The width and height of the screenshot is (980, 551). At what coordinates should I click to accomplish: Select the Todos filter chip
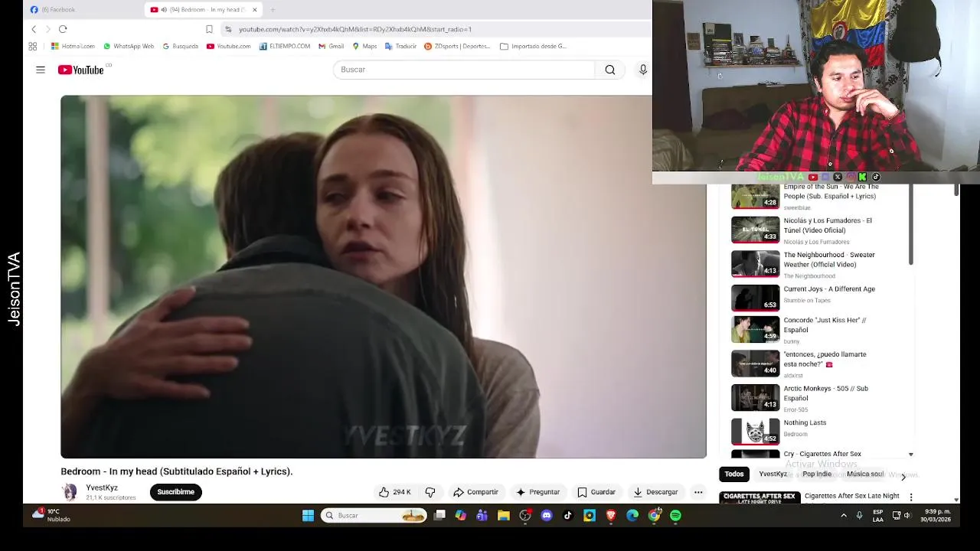click(734, 474)
